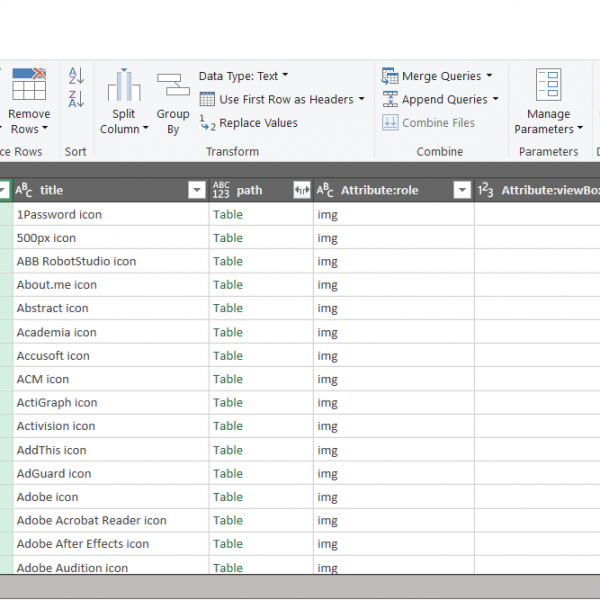Click the path column ABC123 type icon
Viewport: 600px width, 600px height.
click(221, 190)
